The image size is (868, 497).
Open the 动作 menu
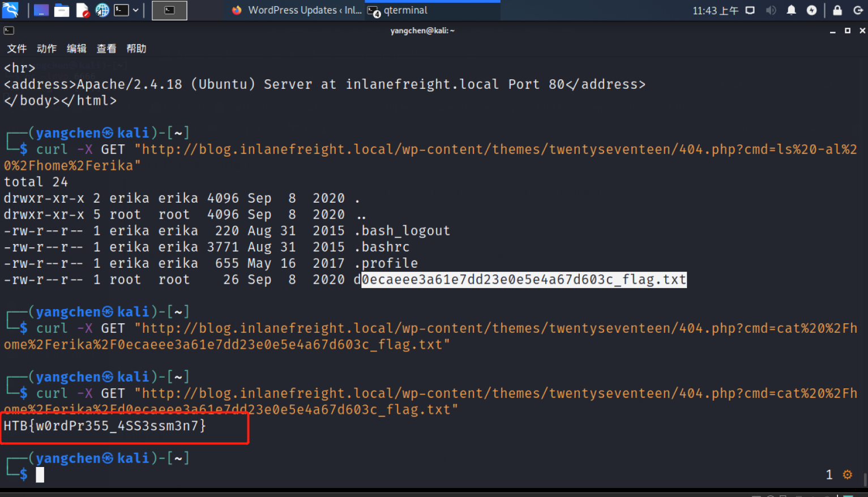coord(47,49)
